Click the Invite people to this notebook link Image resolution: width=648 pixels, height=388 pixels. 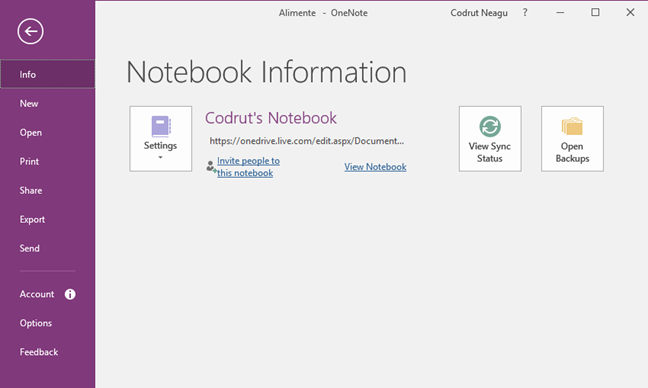248,167
